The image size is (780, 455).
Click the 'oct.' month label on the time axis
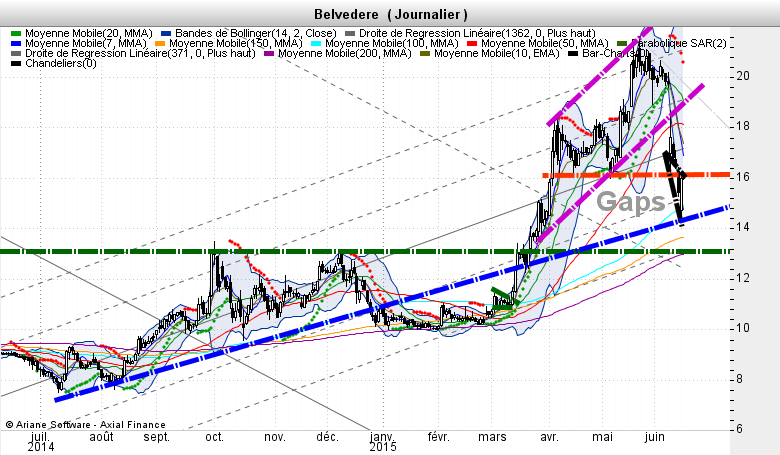(x=214, y=437)
